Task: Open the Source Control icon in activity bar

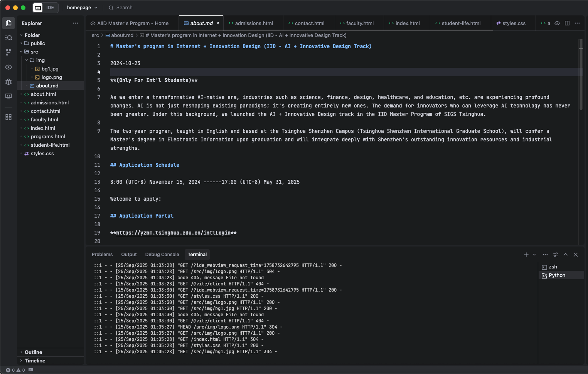Action: pyautogui.click(x=8, y=52)
